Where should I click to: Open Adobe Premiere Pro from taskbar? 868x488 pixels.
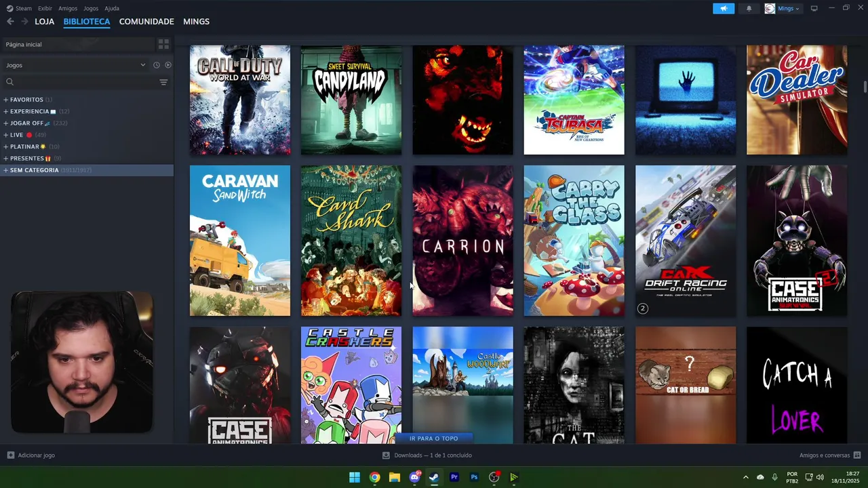click(454, 477)
